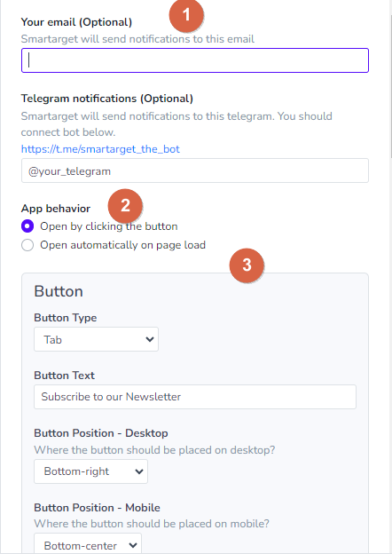Click the App behavior heading
The height and width of the screenshot is (554, 392).
[x=56, y=209]
